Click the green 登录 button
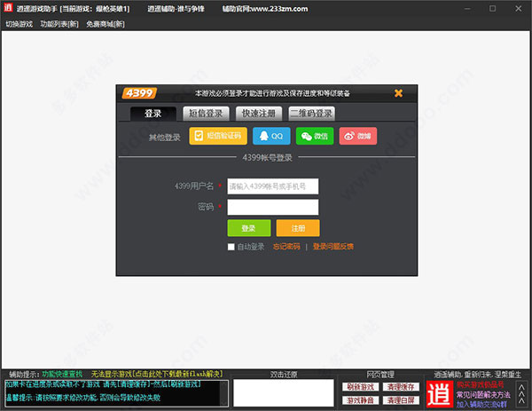Image resolution: width=532 pixels, height=411 pixels. pos(249,228)
